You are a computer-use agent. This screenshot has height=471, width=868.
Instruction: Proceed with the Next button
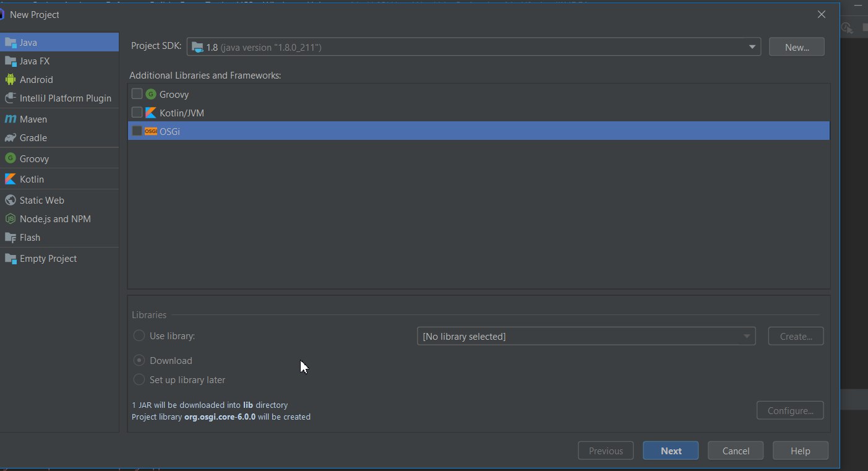(x=671, y=451)
